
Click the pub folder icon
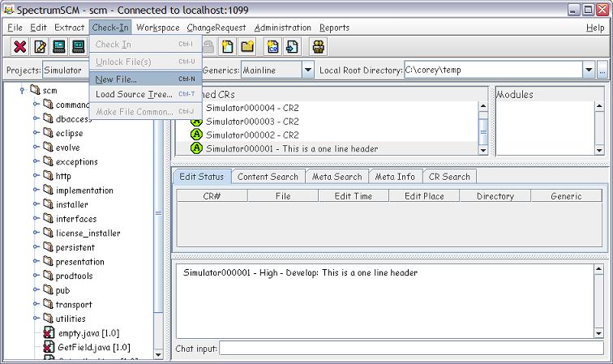click(x=48, y=290)
